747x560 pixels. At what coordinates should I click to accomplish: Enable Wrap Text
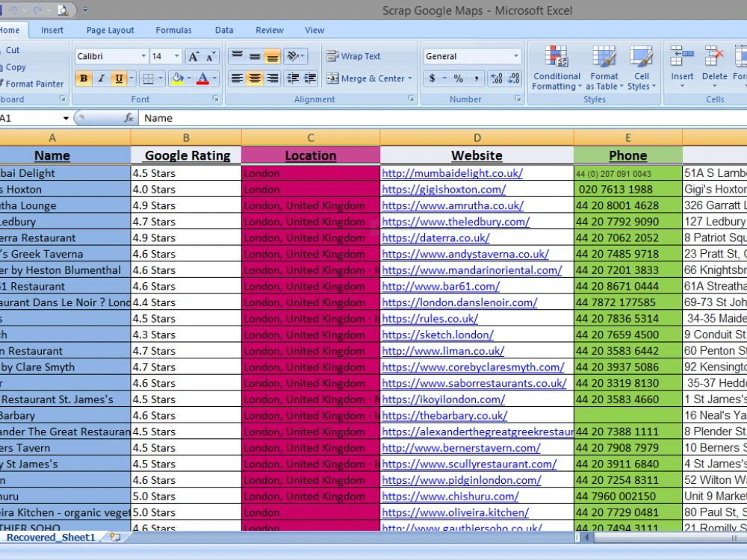[x=353, y=56]
